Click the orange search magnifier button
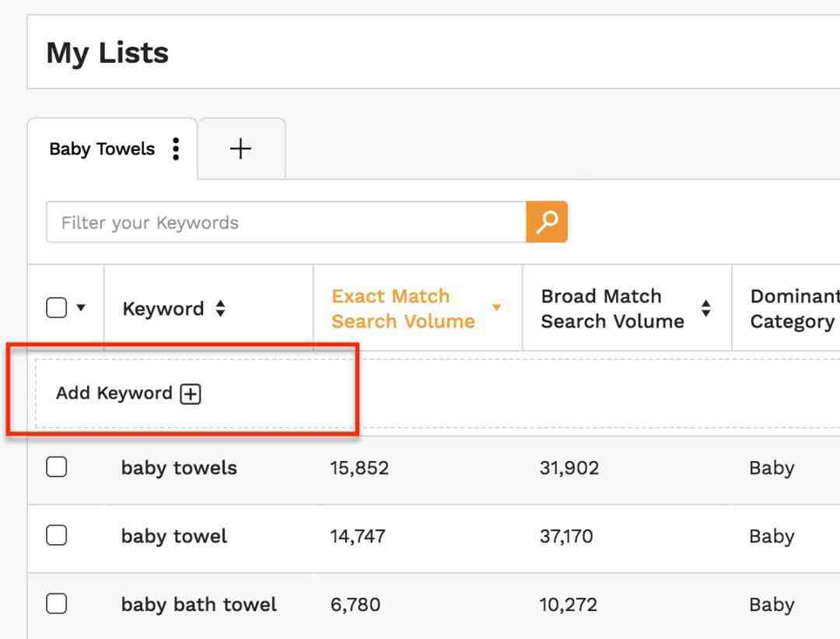Screen dimensions: 840x639 547,222
